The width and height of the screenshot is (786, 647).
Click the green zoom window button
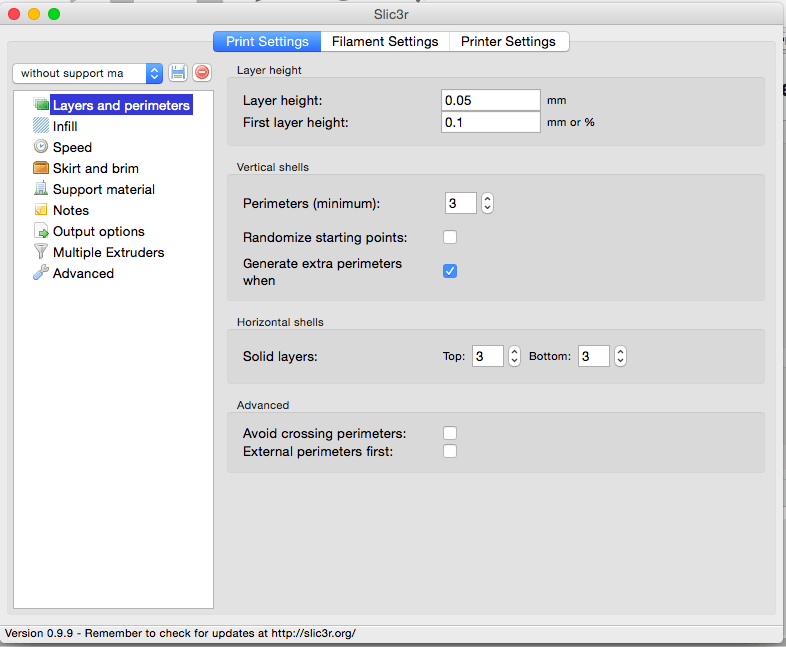coord(54,14)
